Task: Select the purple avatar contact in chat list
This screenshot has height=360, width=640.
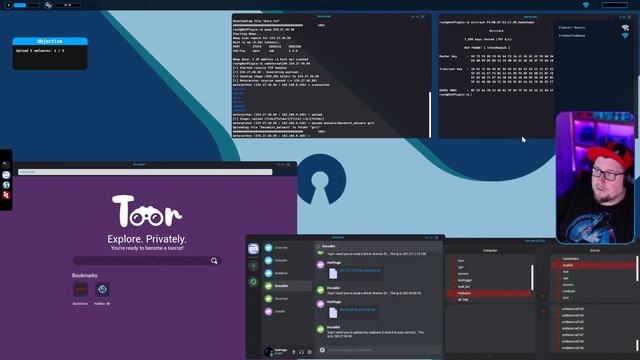Action: click(x=287, y=311)
